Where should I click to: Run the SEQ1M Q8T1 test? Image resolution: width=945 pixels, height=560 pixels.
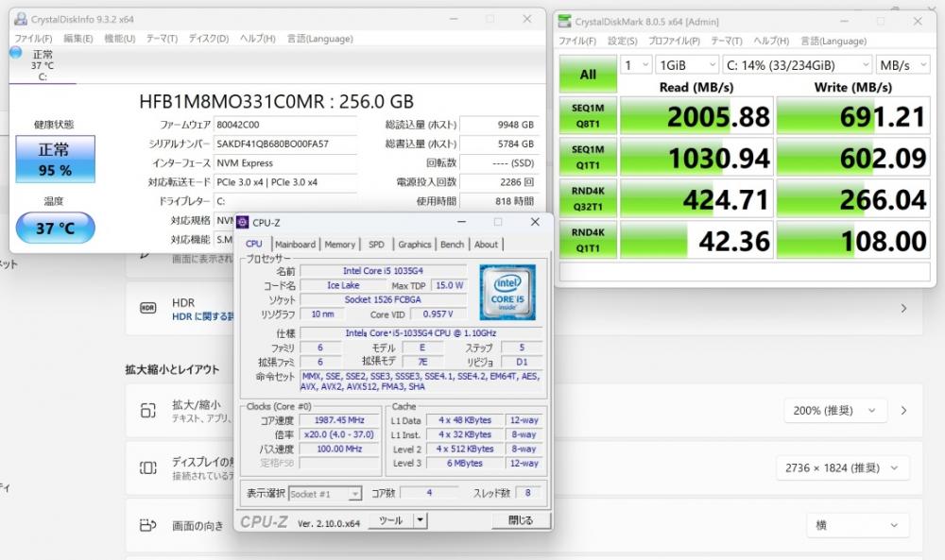tap(588, 115)
